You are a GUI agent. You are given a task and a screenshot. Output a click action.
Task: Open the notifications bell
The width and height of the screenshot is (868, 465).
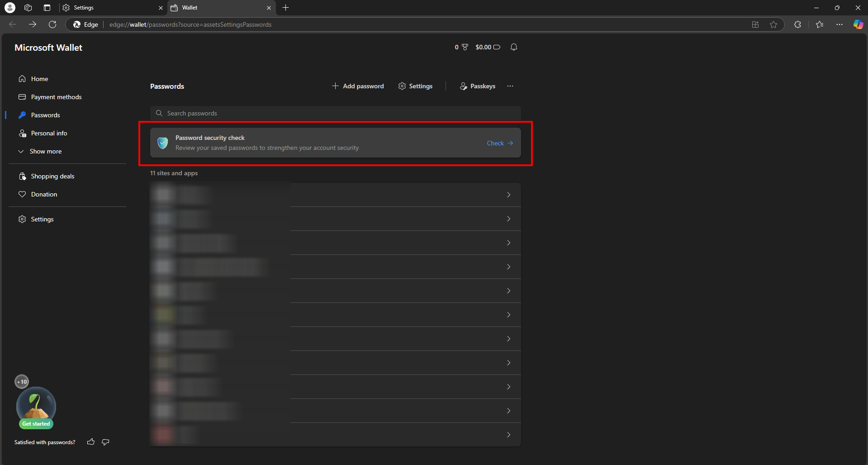point(514,47)
